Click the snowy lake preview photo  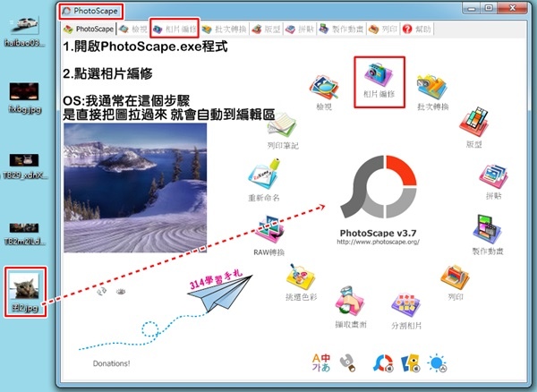pos(135,188)
